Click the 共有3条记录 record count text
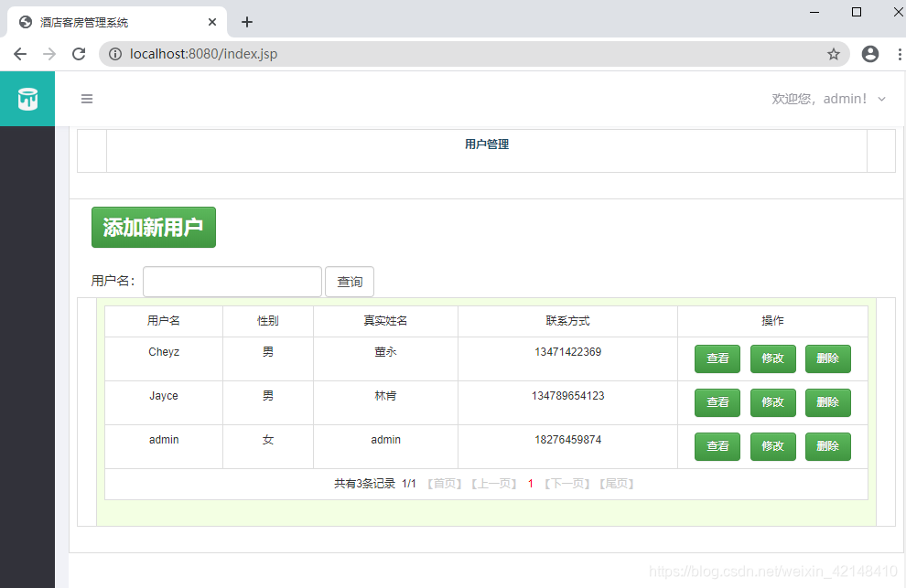The height and width of the screenshot is (588, 906). [364, 484]
